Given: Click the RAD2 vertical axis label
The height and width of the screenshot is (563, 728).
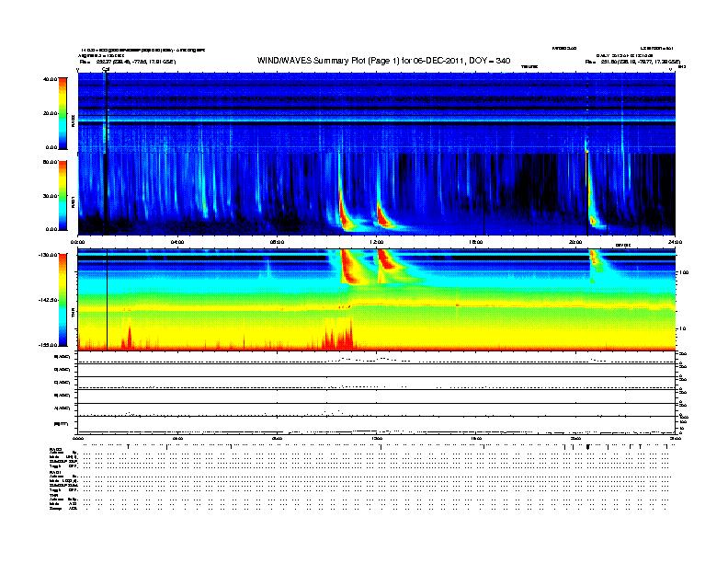Looking at the screenshot, I should (73, 121).
